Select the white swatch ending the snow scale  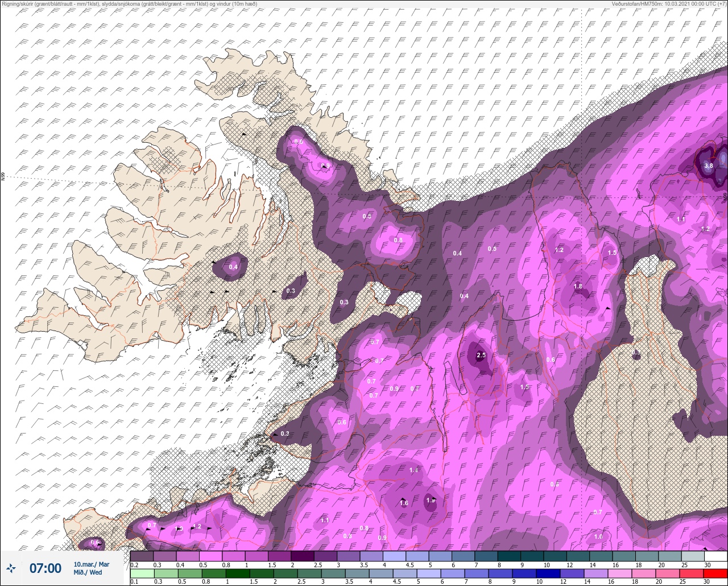coord(715,556)
